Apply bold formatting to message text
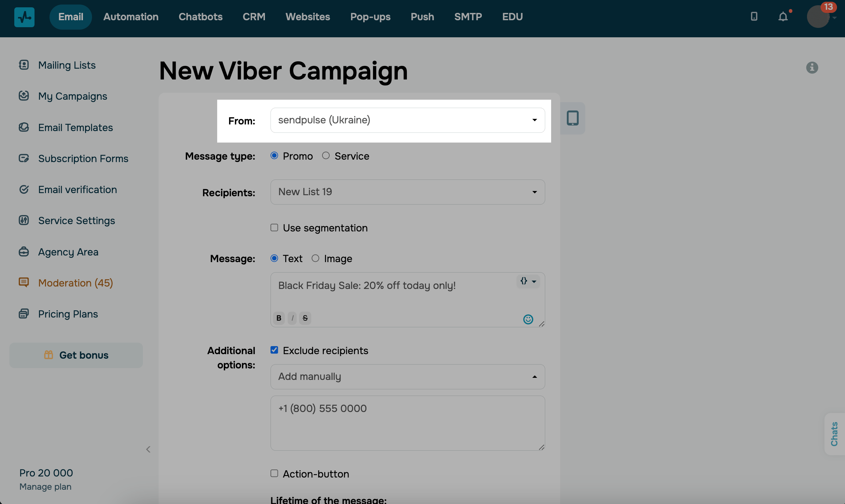 (x=279, y=318)
